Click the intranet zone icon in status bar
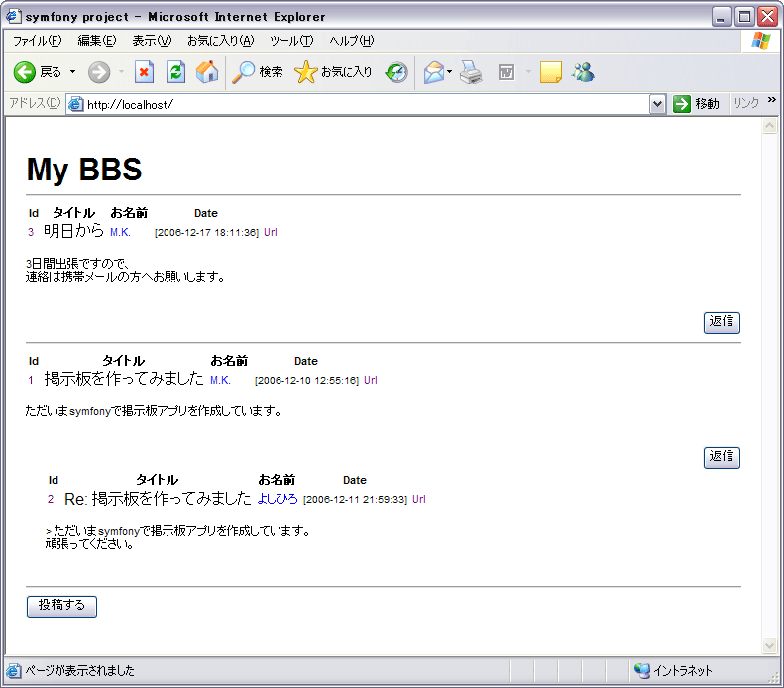 (x=641, y=670)
